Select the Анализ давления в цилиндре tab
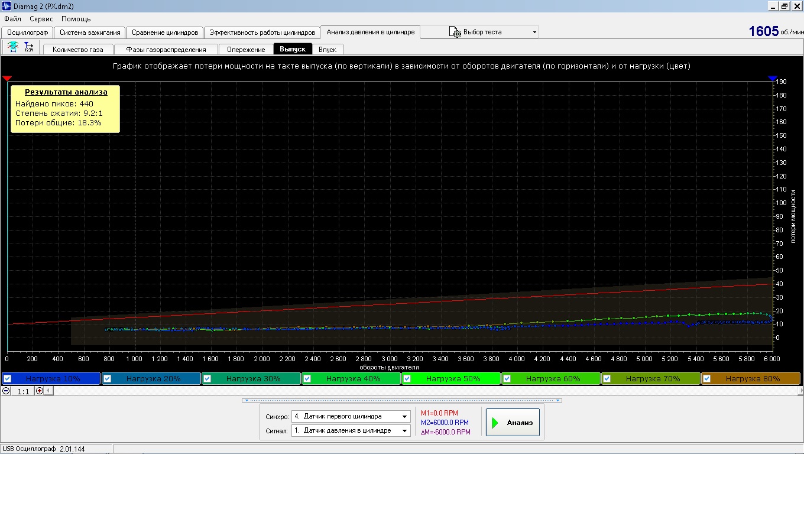This screenshot has width=804, height=532. pos(371,32)
